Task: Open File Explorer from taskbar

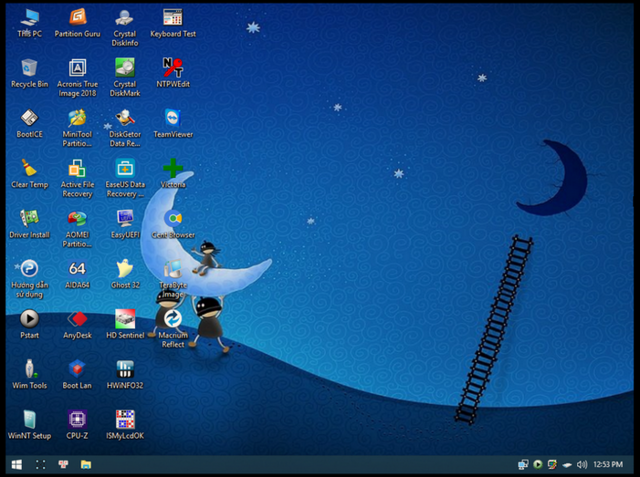Action: coord(86,464)
